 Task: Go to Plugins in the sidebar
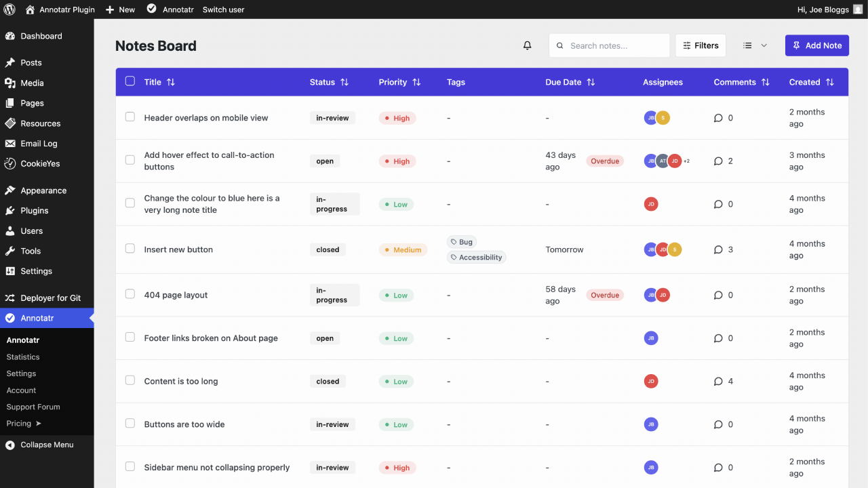click(x=34, y=210)
